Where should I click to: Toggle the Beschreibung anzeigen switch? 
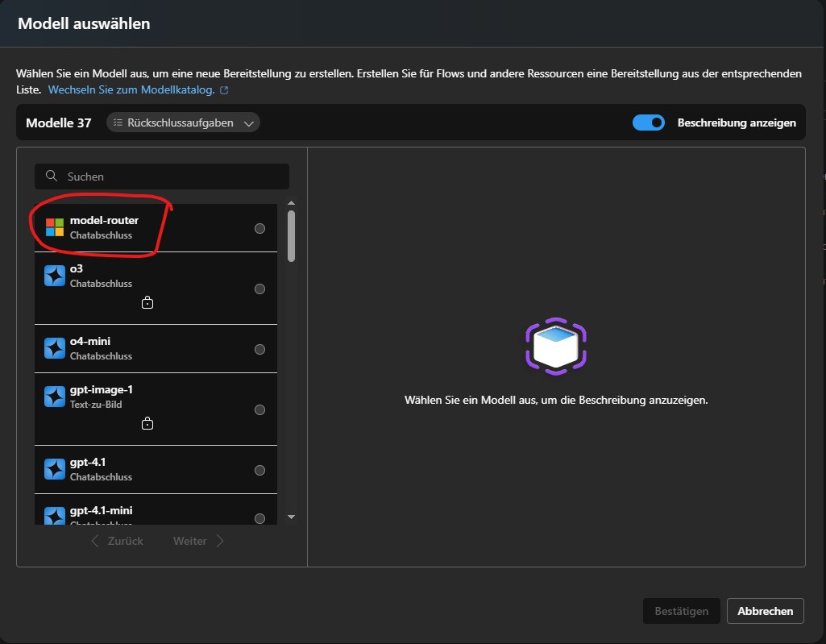click(x=649, y=123)
